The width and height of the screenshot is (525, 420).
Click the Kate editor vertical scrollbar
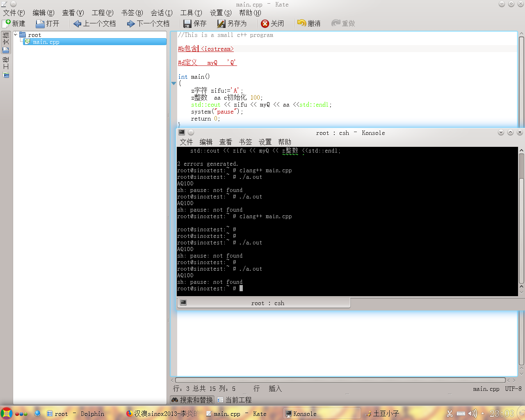(521, 201)
